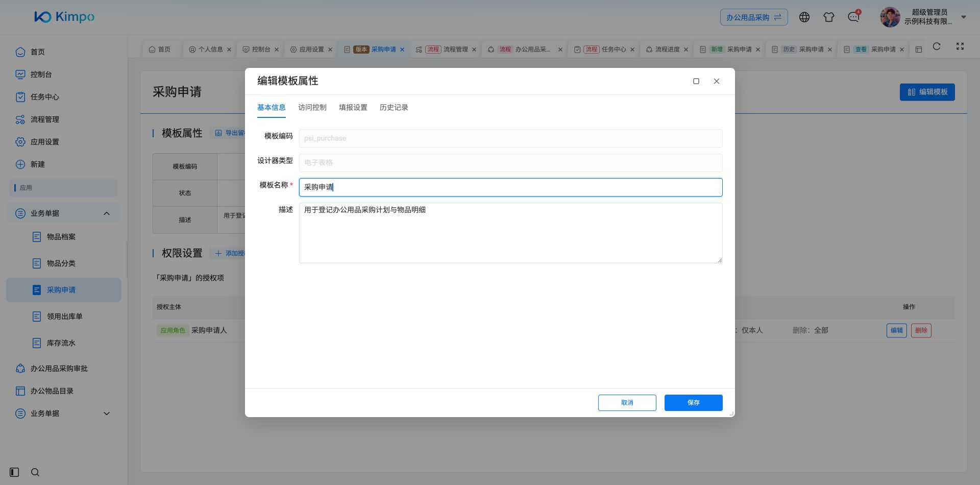Viewport: 980px width, 485px height.
Task: Switch to the 访问控制 tab
Action: [312, 107]
